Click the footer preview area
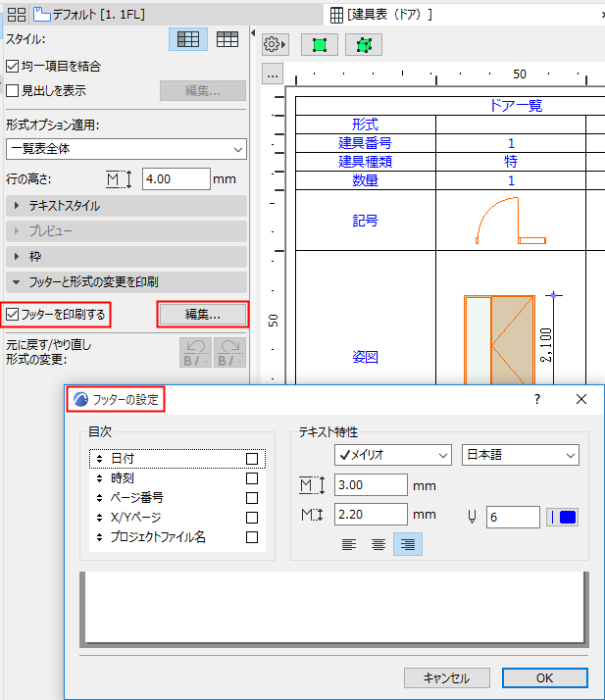 (334, 607)
